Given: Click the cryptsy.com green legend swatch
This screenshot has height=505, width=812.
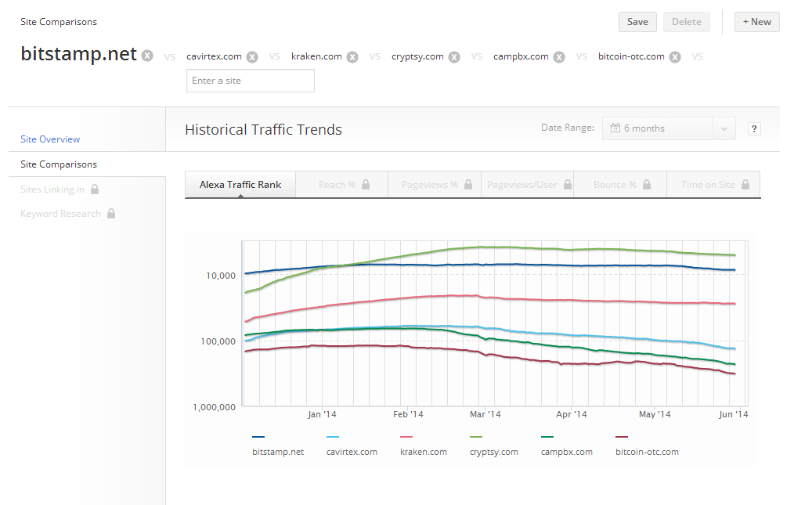Looking at the screenshot, I should (x=476, y=437).
